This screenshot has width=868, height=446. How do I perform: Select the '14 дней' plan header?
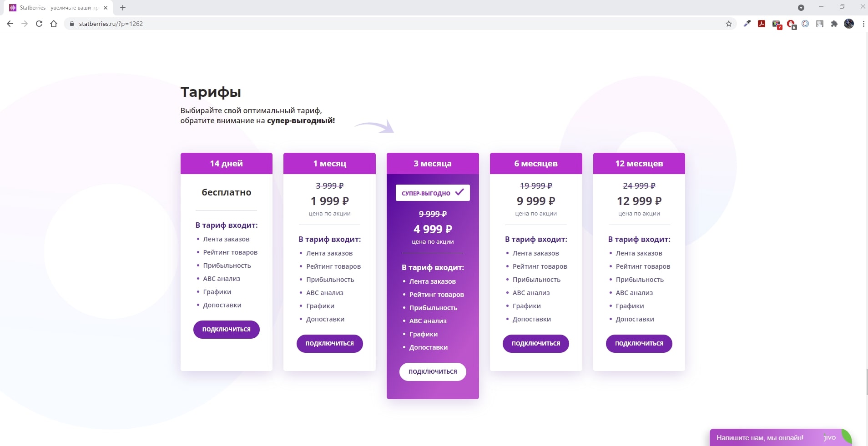coord(226,163)
